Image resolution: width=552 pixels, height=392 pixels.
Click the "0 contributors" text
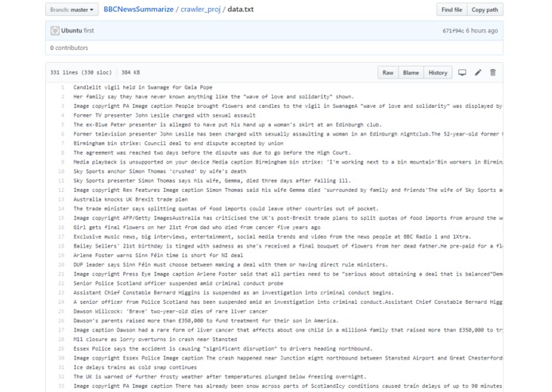pyautogui.click(x=69, y=48)
